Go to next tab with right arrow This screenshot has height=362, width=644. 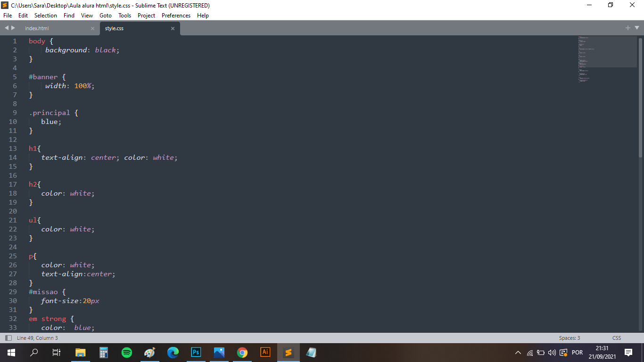click(13, 28)
